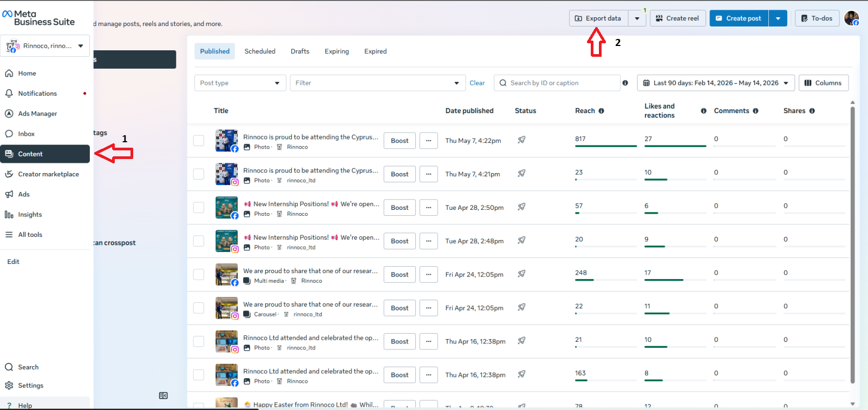Open the Meta Business Suite logo
Screen dimensions: 868x410
tap(38, 18)
